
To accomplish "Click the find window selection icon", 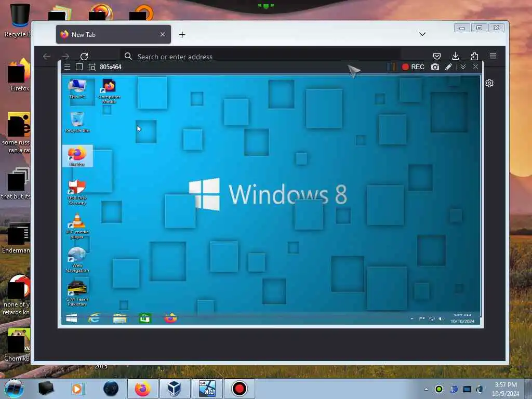I will click(91, 67).
